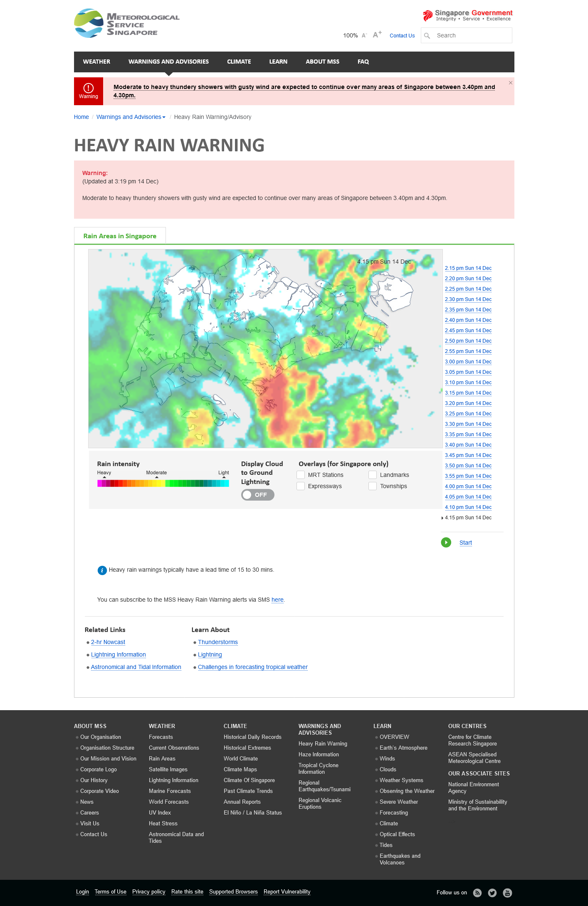Viewport: 588px width, 906px height.
Task: Open the Climate navigation menu
Action: [239, 62]
